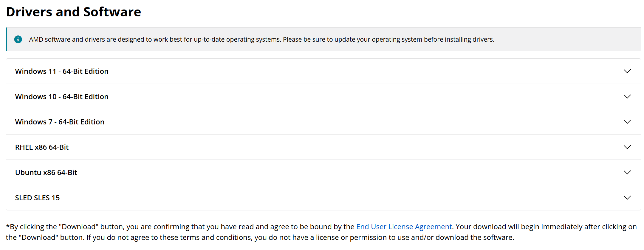The image size is (644, 250).
Task: Click the "Please be sure to update" sentence
Action: pyautogui.click(x=388, y=40)
